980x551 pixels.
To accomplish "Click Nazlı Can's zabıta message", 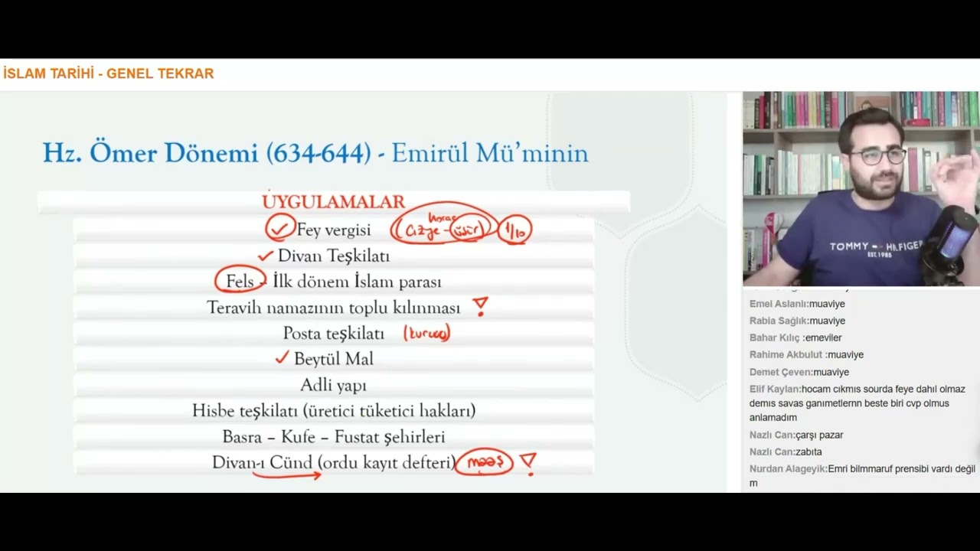I will tap(786, 452).
